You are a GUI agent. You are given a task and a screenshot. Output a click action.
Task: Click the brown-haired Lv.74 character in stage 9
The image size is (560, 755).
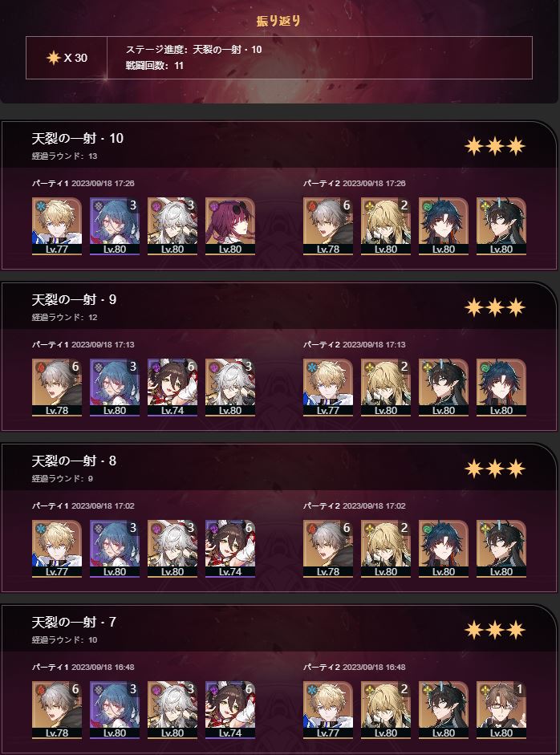[x=172, y=388]
